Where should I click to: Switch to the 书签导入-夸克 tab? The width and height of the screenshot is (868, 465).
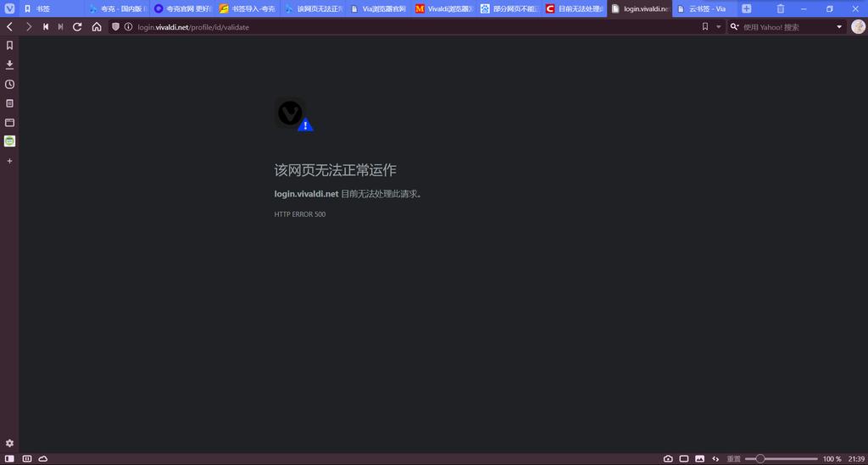[248, 8]
